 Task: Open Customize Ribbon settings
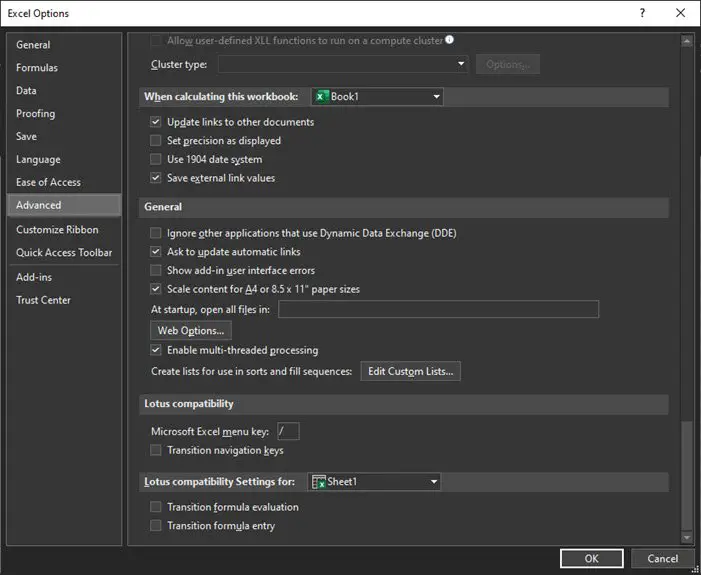pos(64,230)
